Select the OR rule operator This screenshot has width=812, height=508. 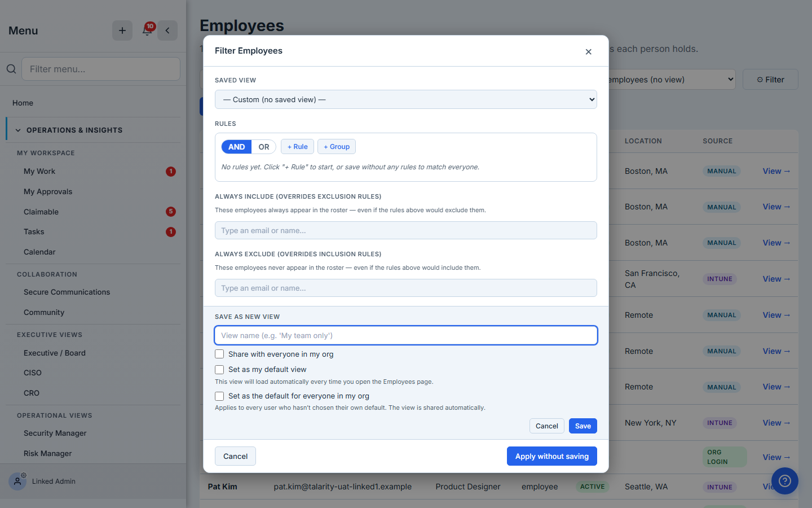tap(264, 147)
